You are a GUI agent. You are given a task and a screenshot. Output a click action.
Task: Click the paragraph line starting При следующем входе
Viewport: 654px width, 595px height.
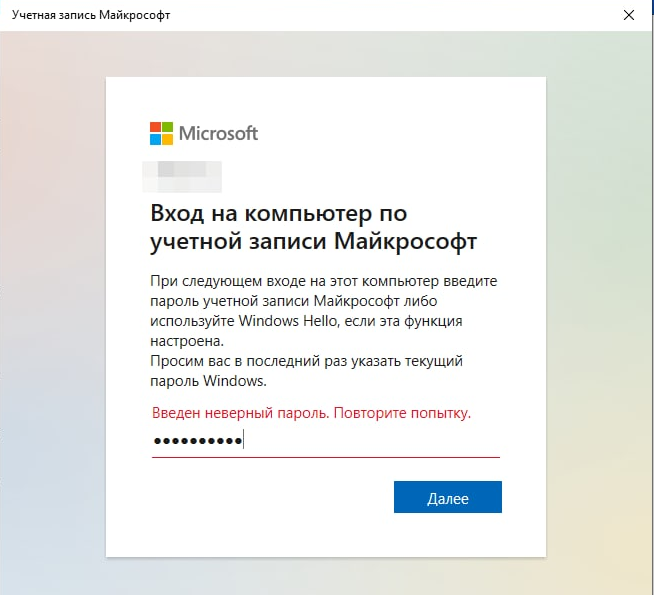point(324,281)
